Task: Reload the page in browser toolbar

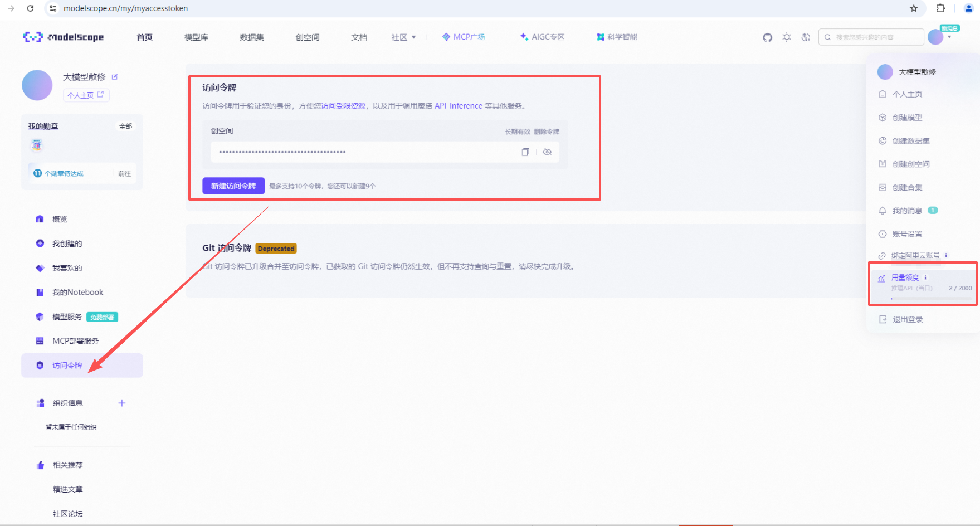Action: coord(30,8)
